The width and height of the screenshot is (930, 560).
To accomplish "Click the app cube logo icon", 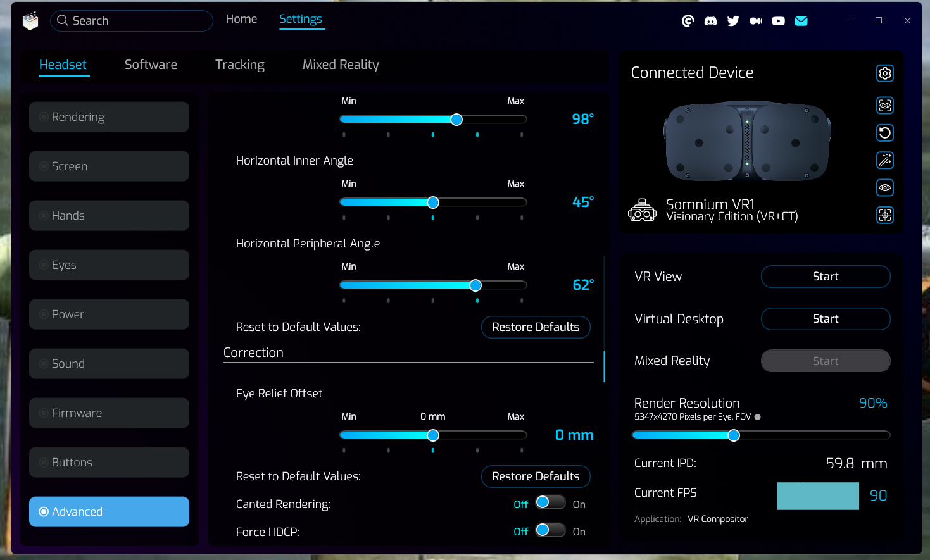I will click(x=30, y=21).
